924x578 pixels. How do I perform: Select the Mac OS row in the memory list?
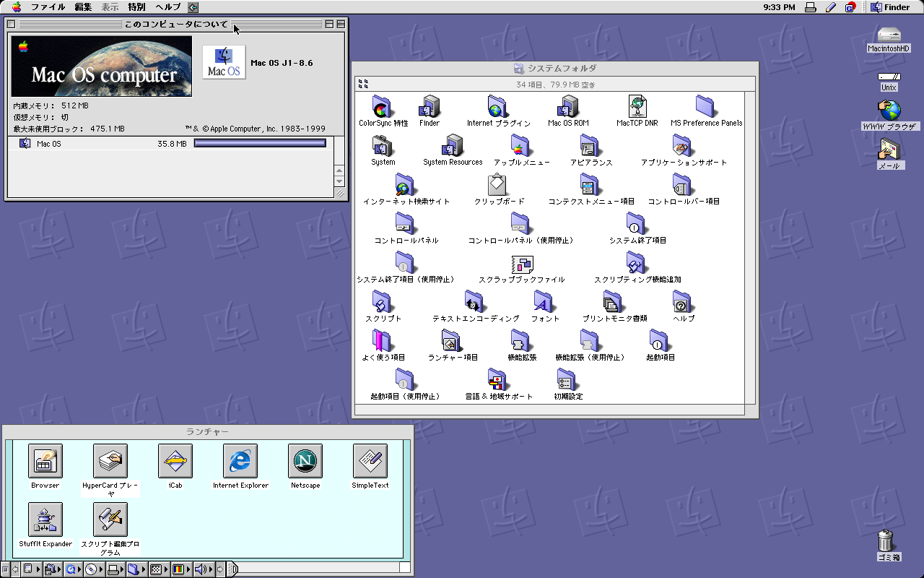click(170, 144)
